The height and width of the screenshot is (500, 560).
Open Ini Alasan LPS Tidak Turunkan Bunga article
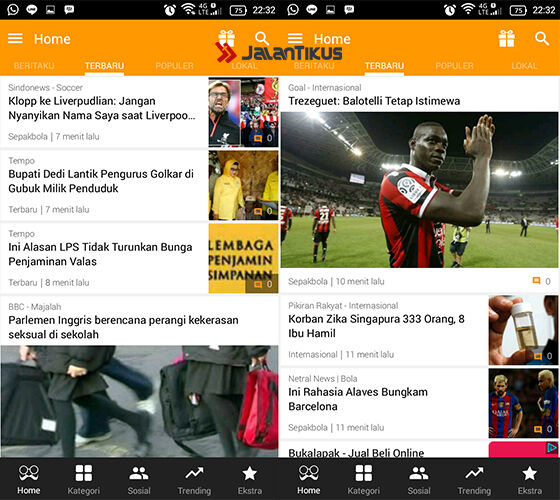(100, 254)
